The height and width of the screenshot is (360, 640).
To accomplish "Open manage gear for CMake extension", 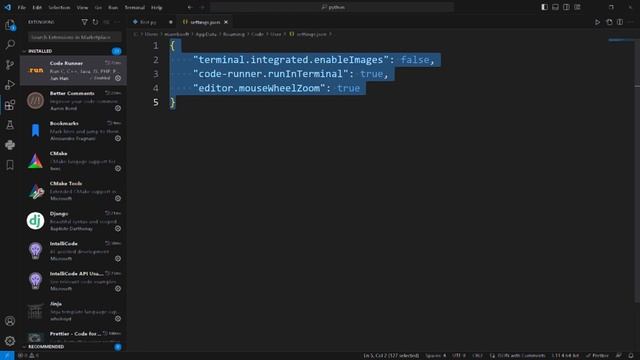I will point(118,168).
